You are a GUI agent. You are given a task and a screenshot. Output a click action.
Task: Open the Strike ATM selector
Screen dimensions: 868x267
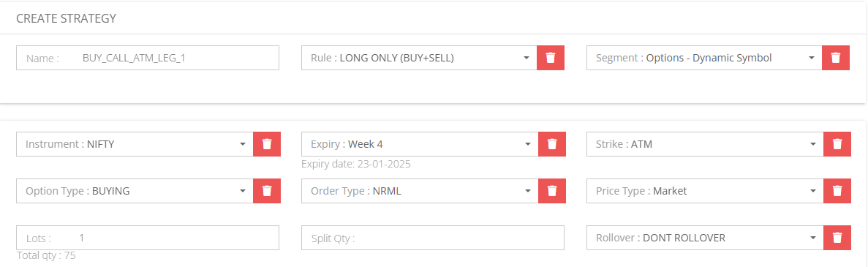[705, 144]
